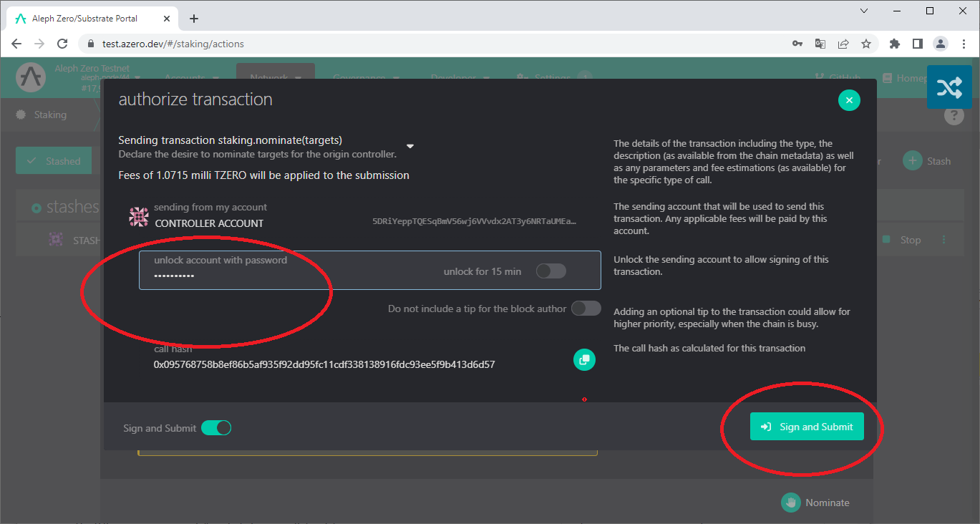Click the Sign and Submit button
Image resolution: width=980 pixels, height=524 pixels.
pyautogui.click(x=807, y=427)
